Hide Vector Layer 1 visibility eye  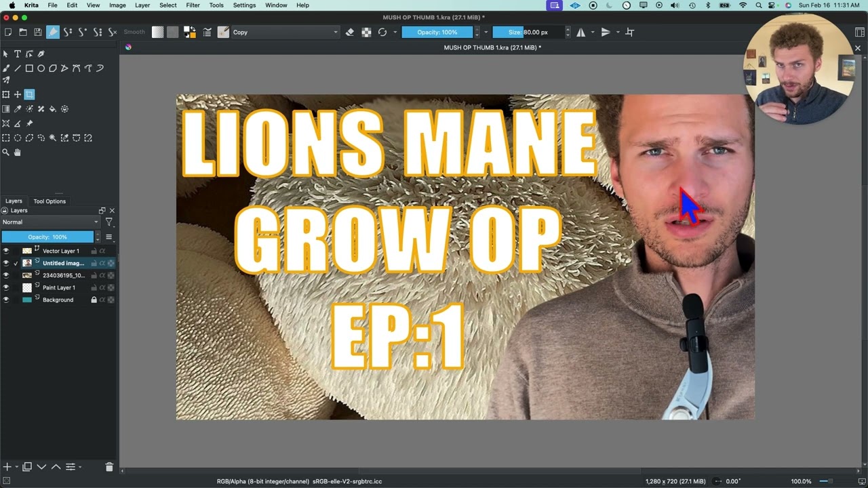click(x=6, y=251)
